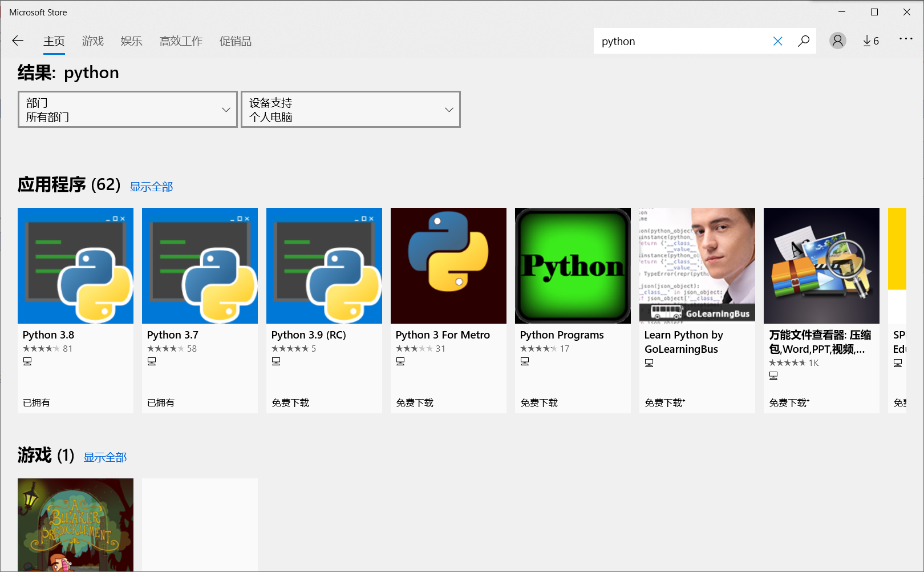Click Learn Python by GoLearningBus title
924x572 pixels.
click(x=684, y=342)
